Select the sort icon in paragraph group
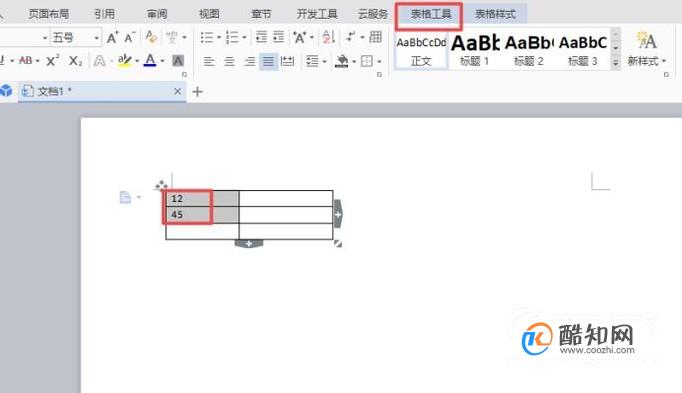682x393 pixels. point(328,37)
